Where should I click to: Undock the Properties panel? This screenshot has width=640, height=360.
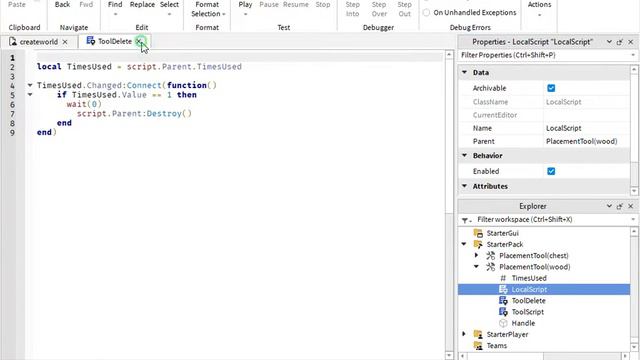[x=620, y=42]
